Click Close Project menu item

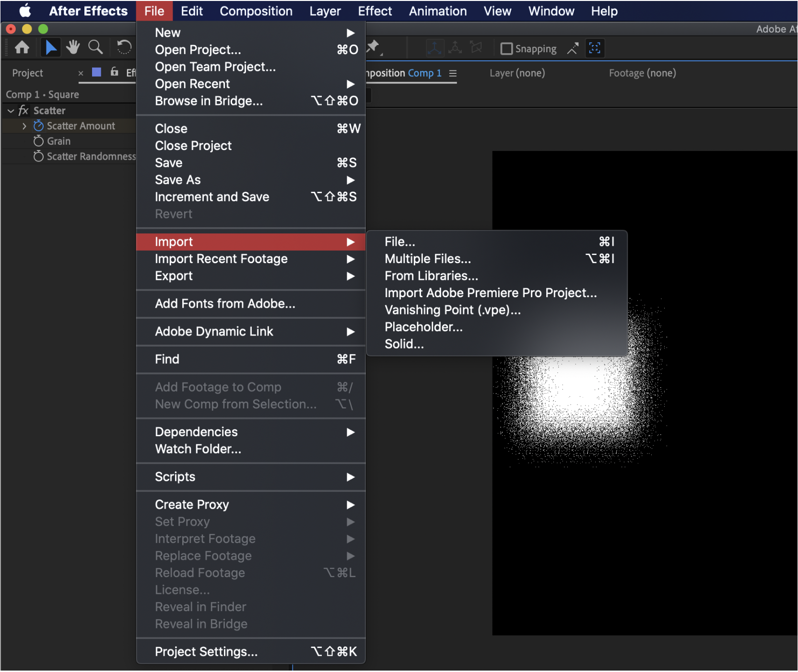click(x=251, y=146)
